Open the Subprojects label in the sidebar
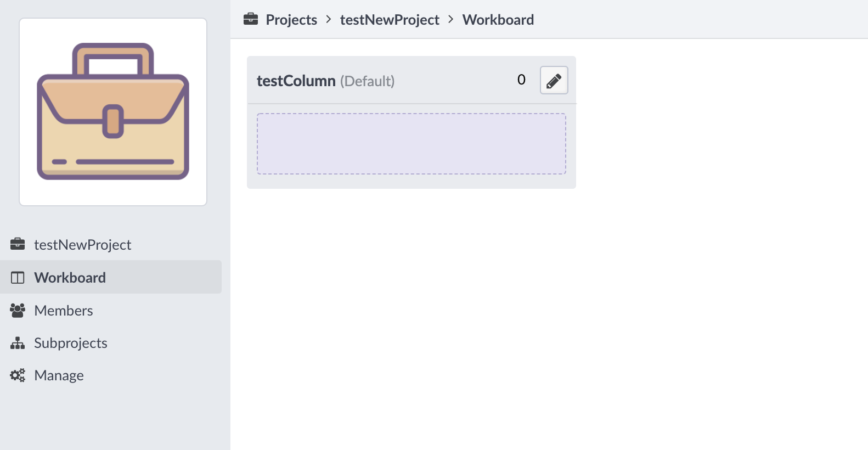Screen dimensions: 868x450 70,343
